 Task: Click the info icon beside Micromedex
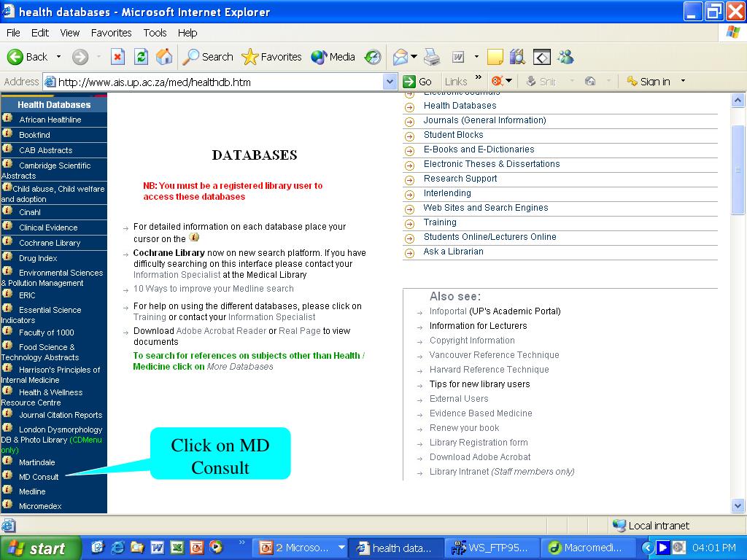click(7, 505)
